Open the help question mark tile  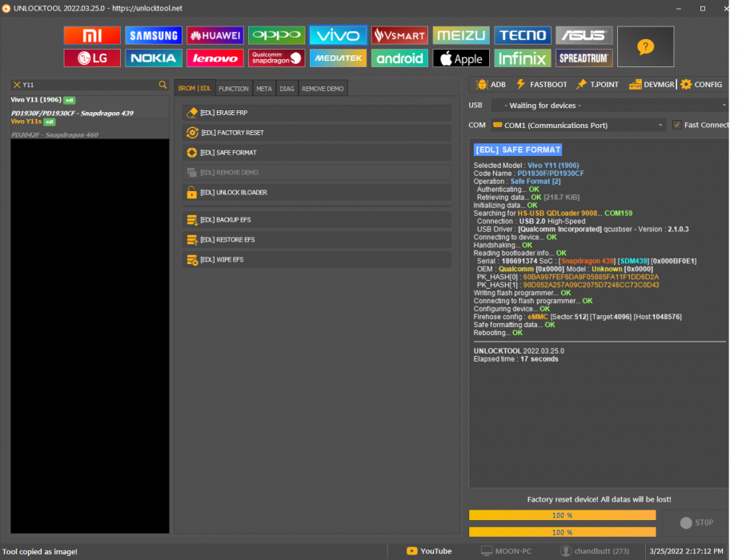point(646,46)
